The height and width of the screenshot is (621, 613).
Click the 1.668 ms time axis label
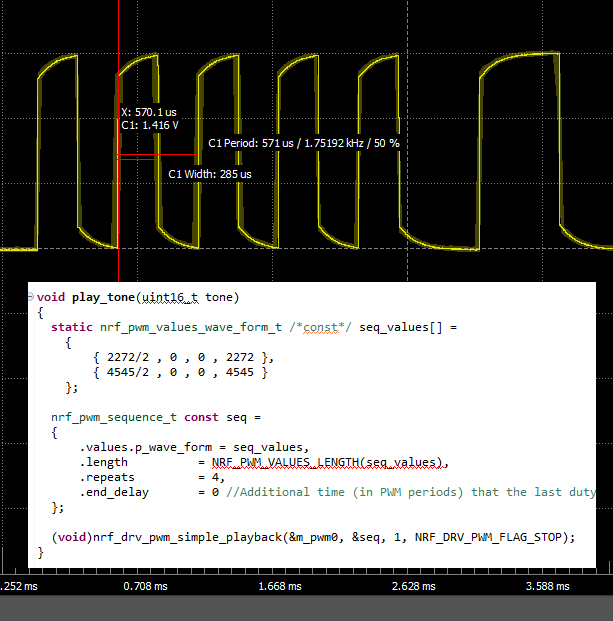(280, 586)
